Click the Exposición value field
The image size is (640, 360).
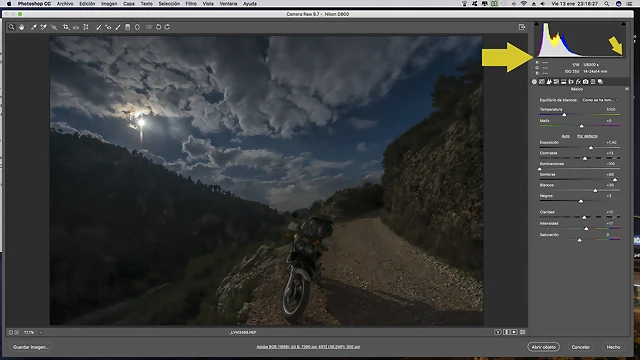point(611,142)
